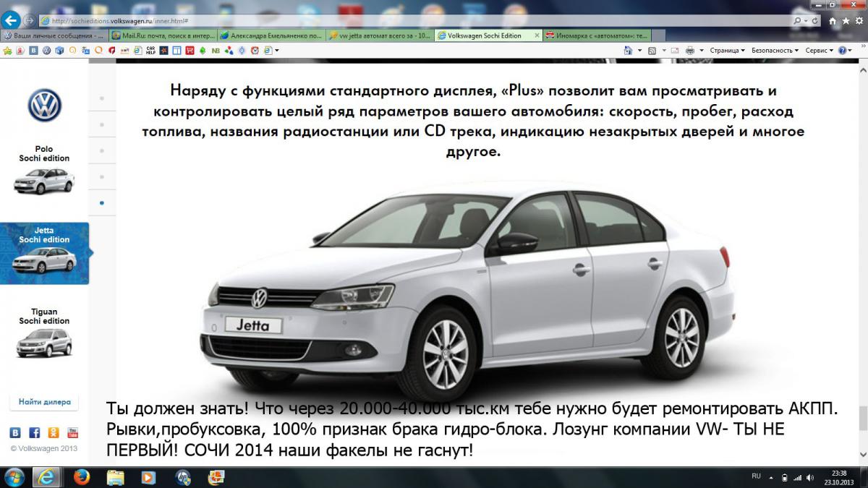868x488 pixels.
Task: Open the Tools gear icon
Action: click(859, 21)
